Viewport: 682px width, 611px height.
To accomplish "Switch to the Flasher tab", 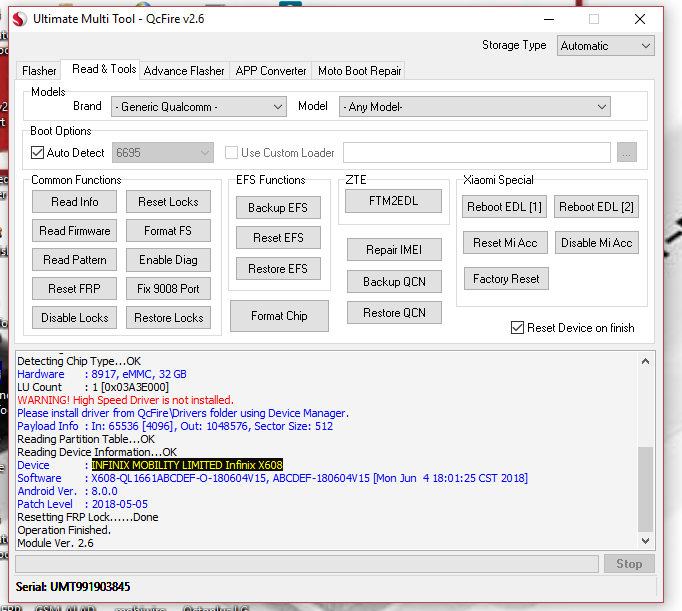I will 39,70.
